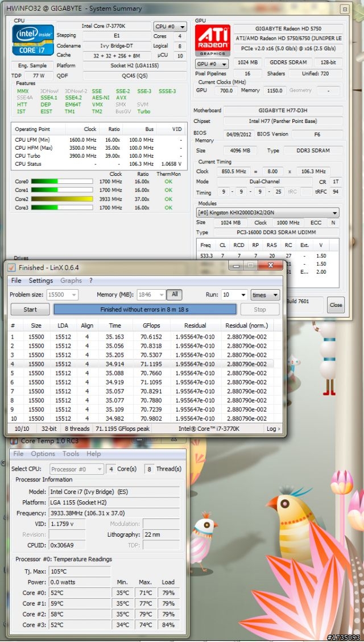
Task: Open the CPU #0 selector dropdown
Action: [170, 27]
